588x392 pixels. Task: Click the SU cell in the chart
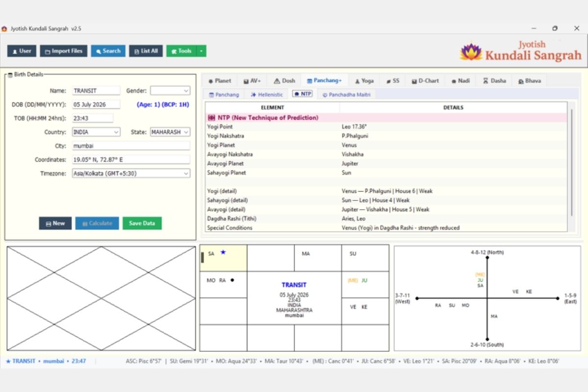click(x=365, y=258)
